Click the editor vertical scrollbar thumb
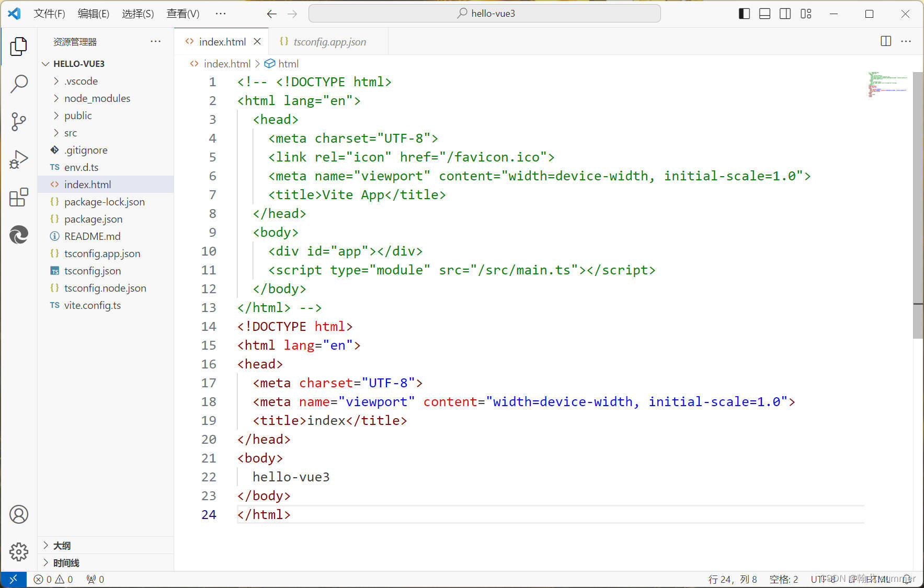924x588 pixels. tap(917, 204)
